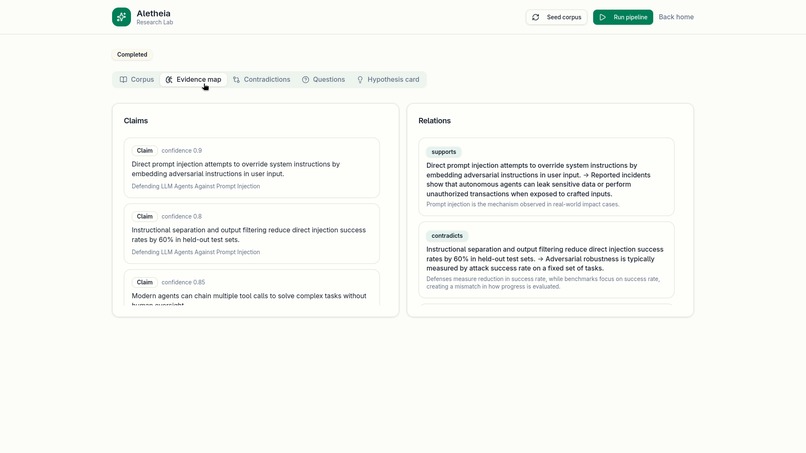Click the 'Prompt injection is the mechanism' note
806x453 pixels.
[523, 205]
